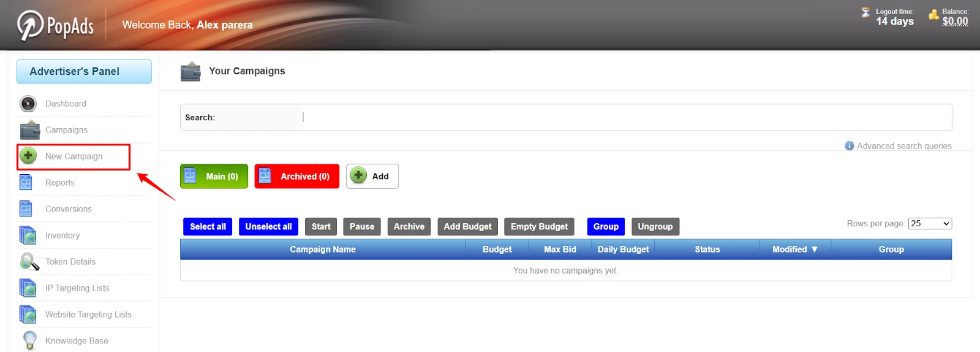Click the Conversions document icon
Image resolution: width=980 pixels, height=352 pixels.
click(x=26, y=209)
